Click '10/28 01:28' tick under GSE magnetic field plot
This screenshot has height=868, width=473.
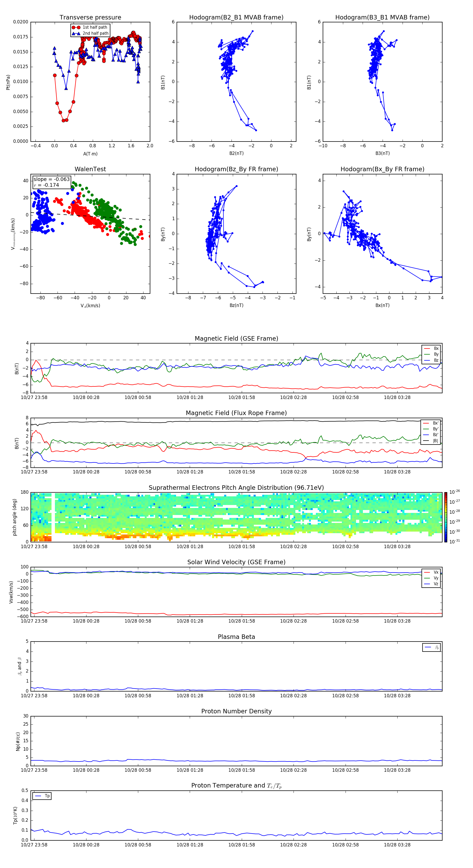[190, 398]
